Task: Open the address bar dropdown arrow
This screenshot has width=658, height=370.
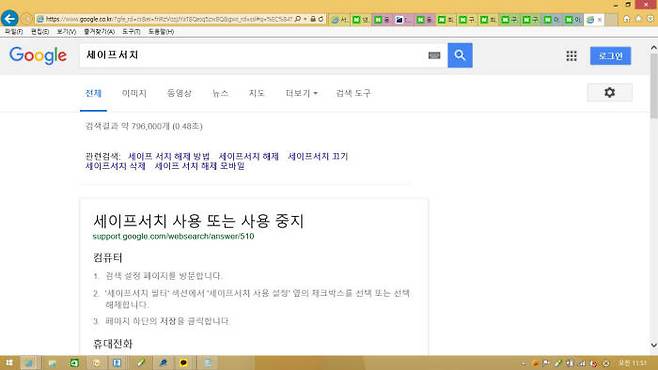Action: [305, 19]
